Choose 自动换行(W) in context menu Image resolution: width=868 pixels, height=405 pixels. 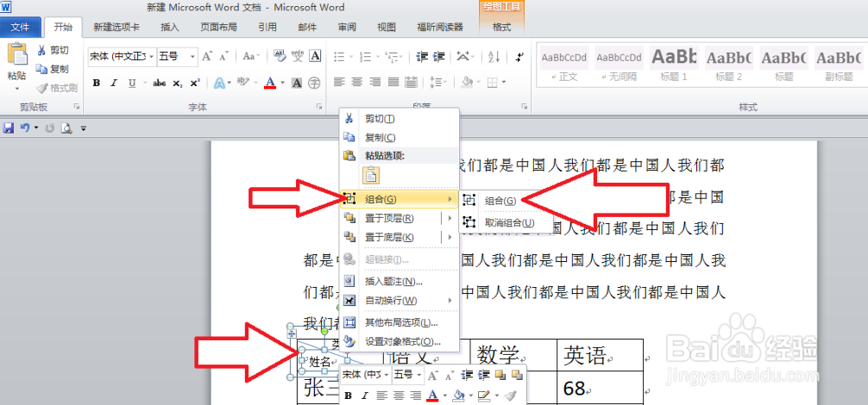coord(399,300)
